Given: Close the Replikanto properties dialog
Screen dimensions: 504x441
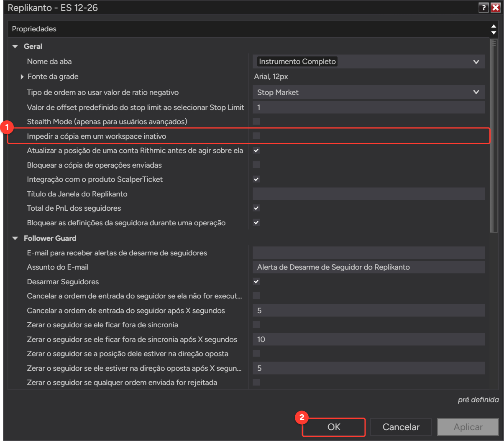Looking at the screenshot, I should click(x=495, y=8).
